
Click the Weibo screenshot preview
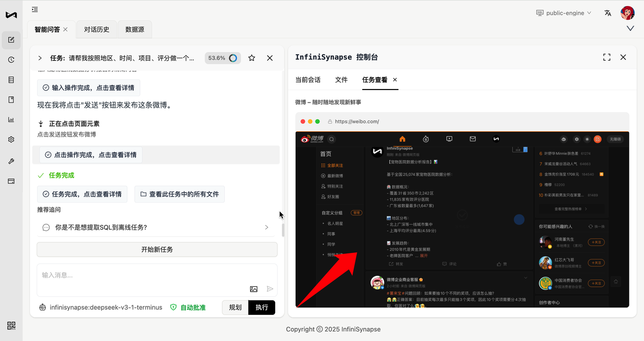coord(462,219)
